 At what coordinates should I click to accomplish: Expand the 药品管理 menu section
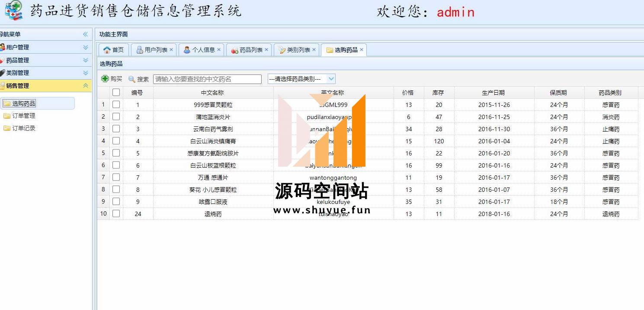(x=85, y=60)
